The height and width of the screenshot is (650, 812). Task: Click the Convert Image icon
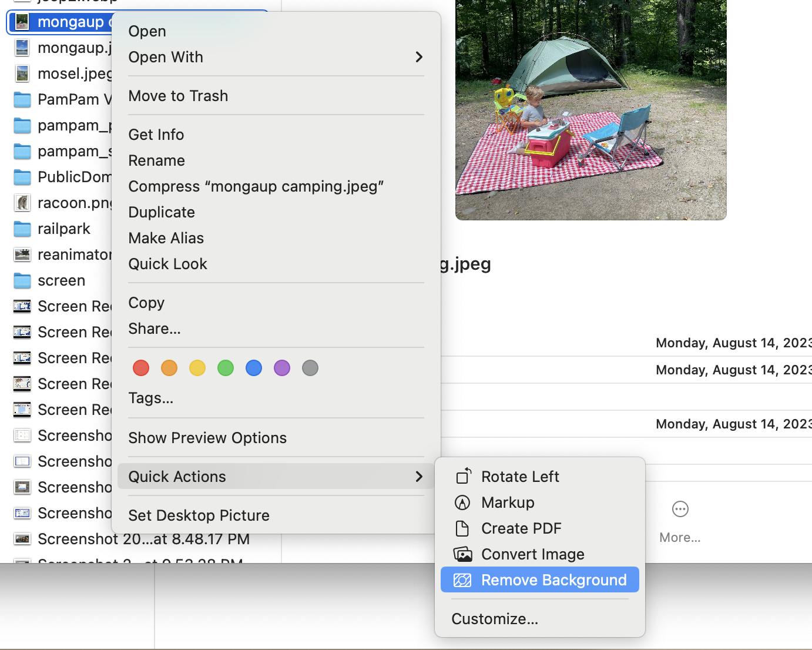tap(463, 554)
